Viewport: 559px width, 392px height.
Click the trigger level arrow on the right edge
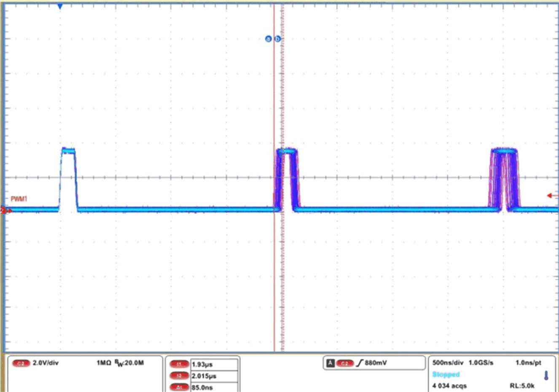coord(551,195)
